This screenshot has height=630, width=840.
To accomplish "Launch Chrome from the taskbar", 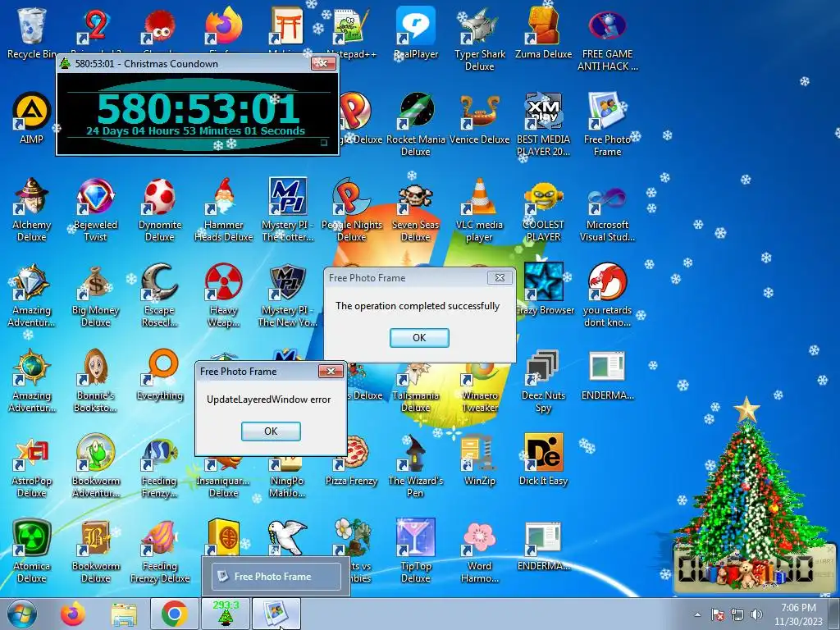I will pos(174,614).
